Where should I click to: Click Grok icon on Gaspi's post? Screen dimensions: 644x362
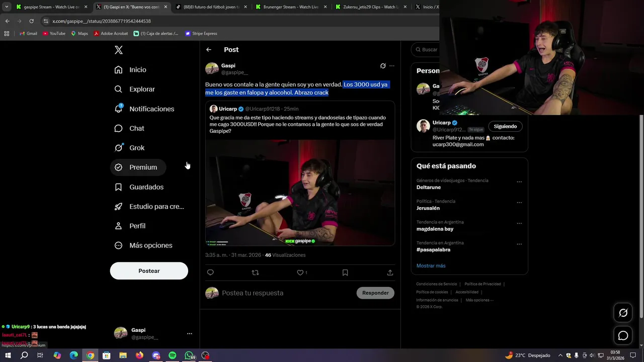click(x=383, y=66)
